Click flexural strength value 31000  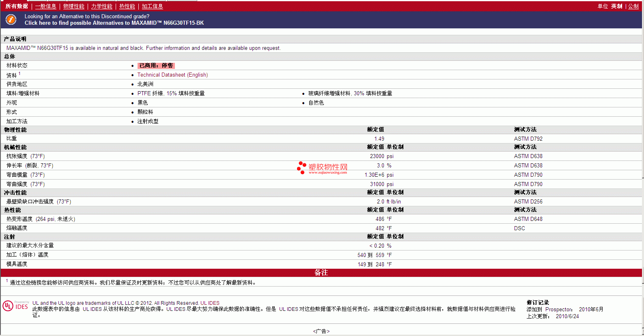pos(377,184)
